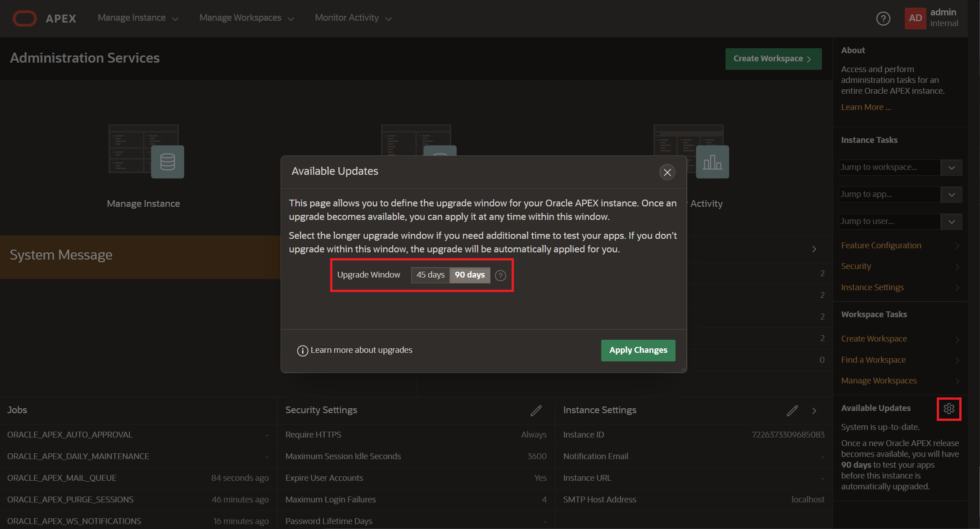Open the Jump to workspace dropdown arrow
The width and height of the screenshot is (980, 529).
click(951, 168)
